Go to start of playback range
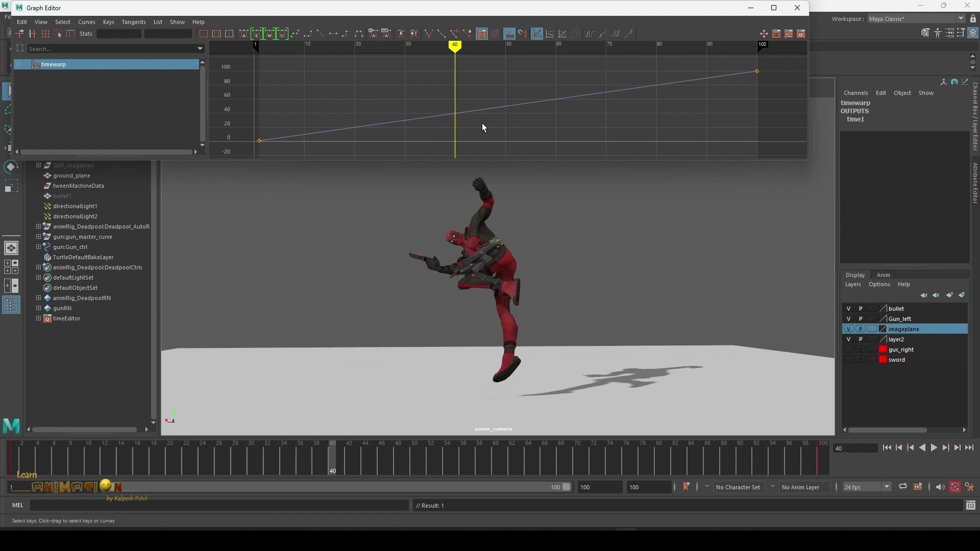 [887, 448]
